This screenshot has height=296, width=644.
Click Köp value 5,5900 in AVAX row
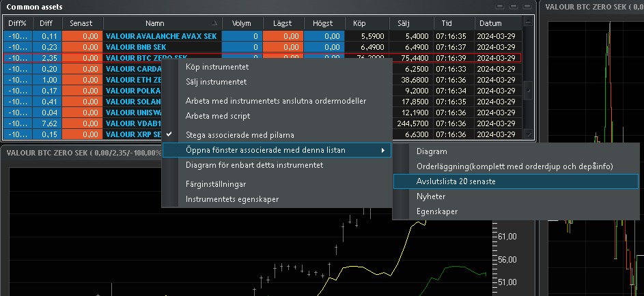374,36
